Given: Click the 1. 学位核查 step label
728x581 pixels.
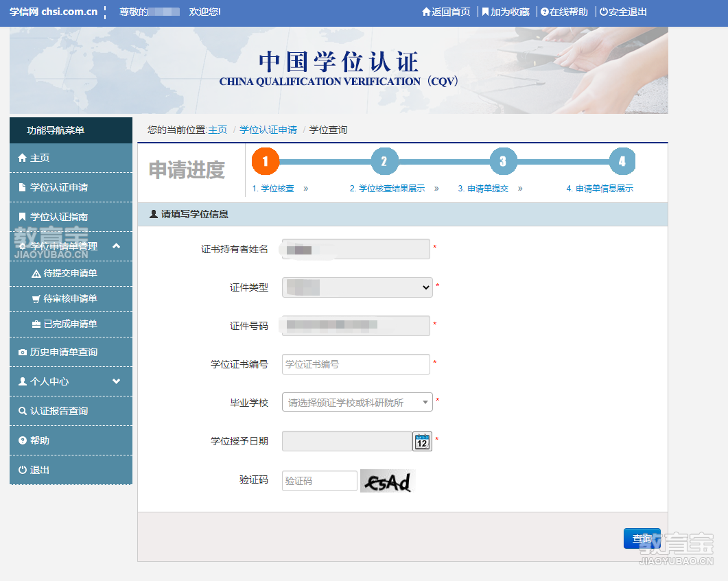Looking at the screenshot, I should (273, 189).
